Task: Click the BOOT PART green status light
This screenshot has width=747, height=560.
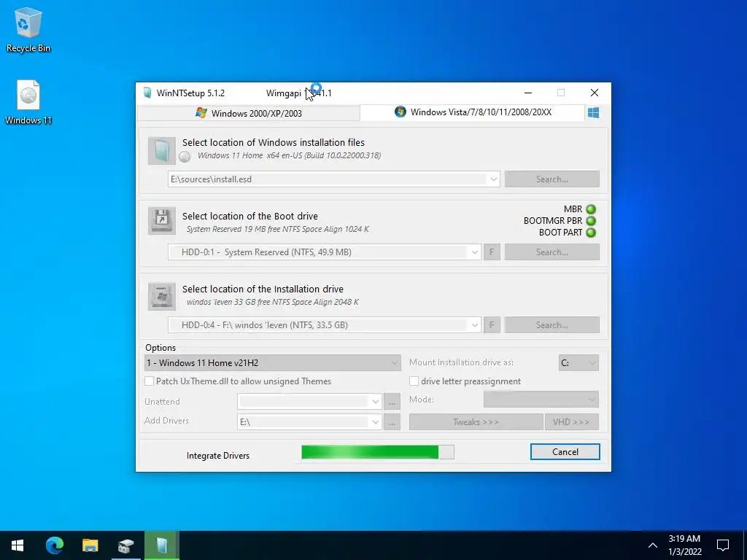Action: [x=591, y=233]
